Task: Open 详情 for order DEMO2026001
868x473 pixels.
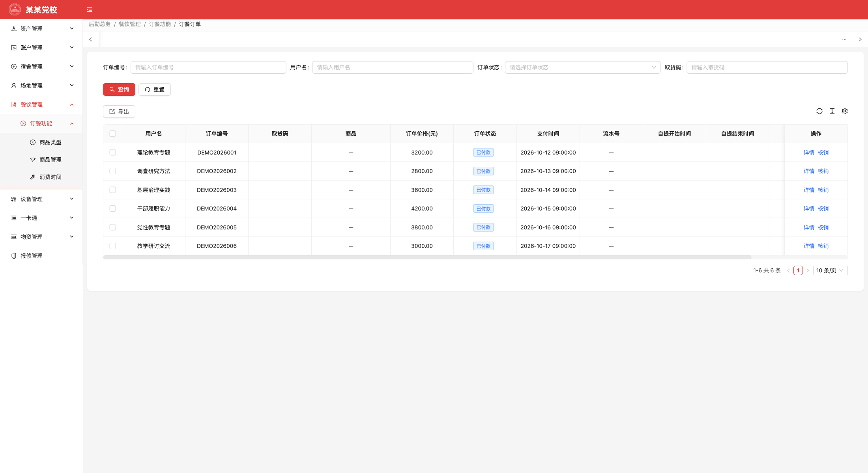Action: click(x=809, y=153)
